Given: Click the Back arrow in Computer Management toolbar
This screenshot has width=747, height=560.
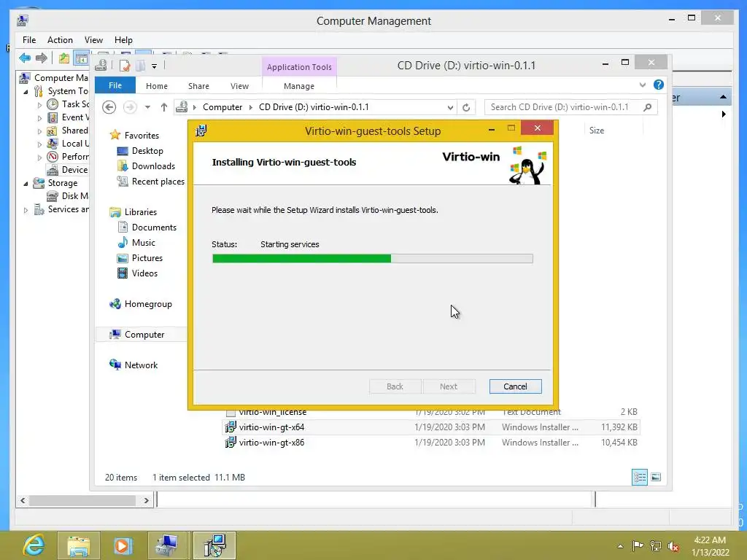Looking at the screenshot, I should [x=25, y=58].
